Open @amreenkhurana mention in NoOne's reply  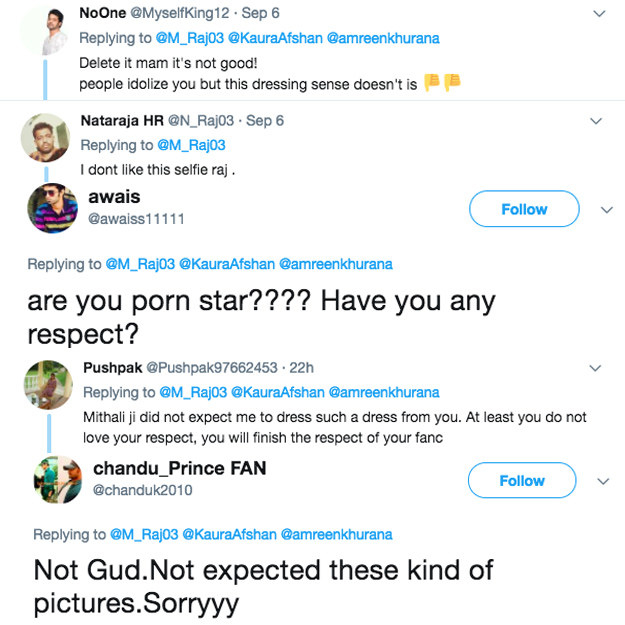(x=383, y=38)
